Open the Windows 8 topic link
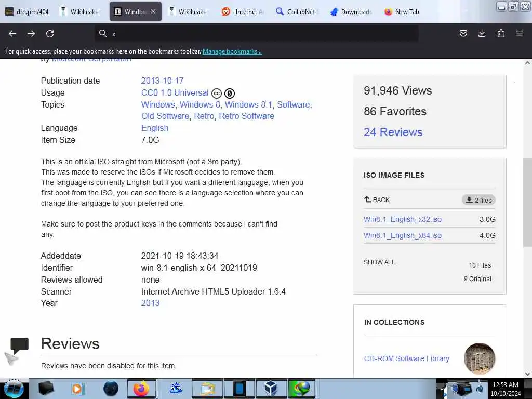532x399 pixels. tap(200, 104)
